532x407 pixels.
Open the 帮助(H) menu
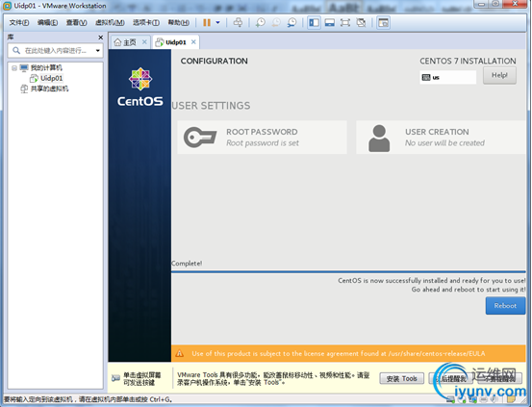click(179, 22)
